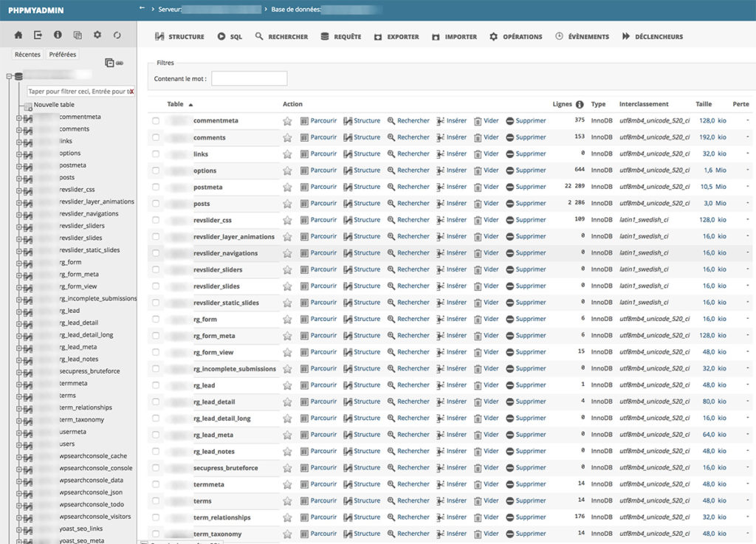Switch to the SQL tab
This screenshot has height=544, width=756.
tap(230, 37)
